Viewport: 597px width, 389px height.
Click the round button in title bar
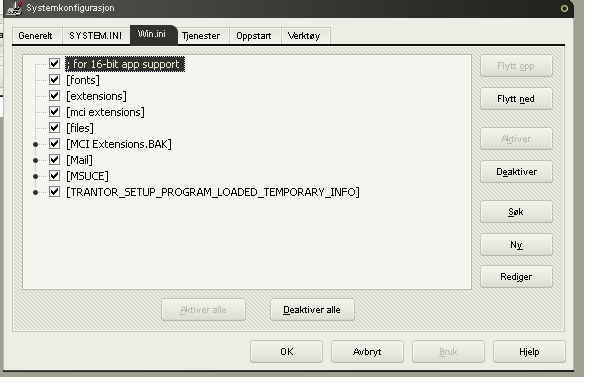click(564, 8)
